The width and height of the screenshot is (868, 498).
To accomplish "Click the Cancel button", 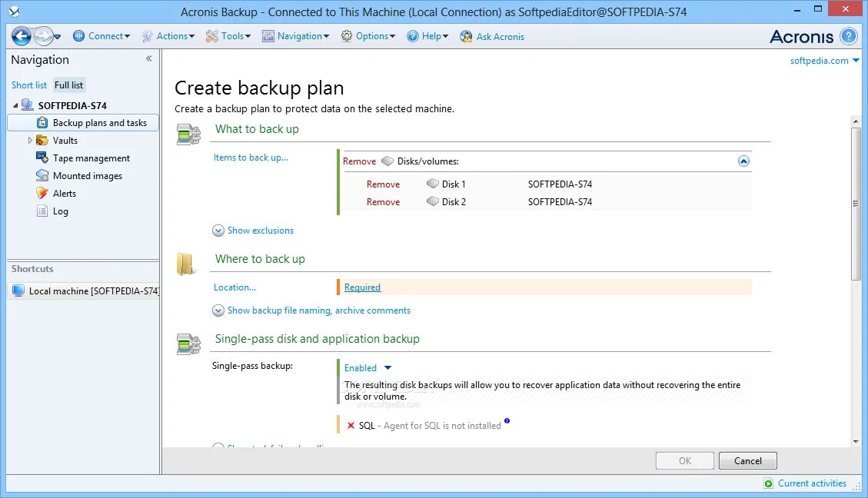I will click(x=748, y=461).
